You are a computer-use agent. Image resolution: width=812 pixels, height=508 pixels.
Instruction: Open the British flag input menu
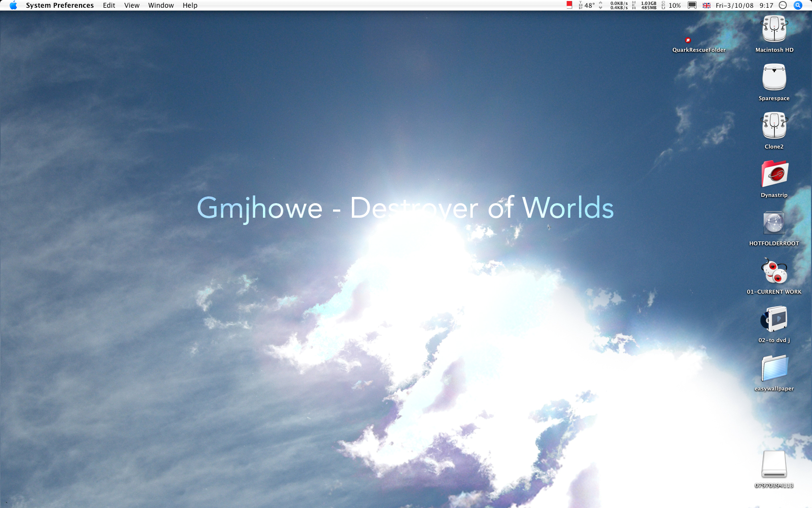(706, 5)
